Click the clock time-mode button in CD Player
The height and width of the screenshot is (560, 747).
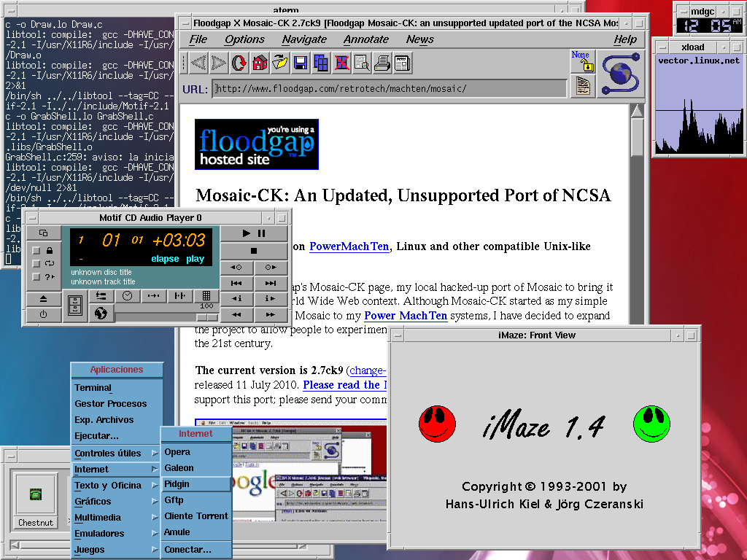[x=127, y=296]
